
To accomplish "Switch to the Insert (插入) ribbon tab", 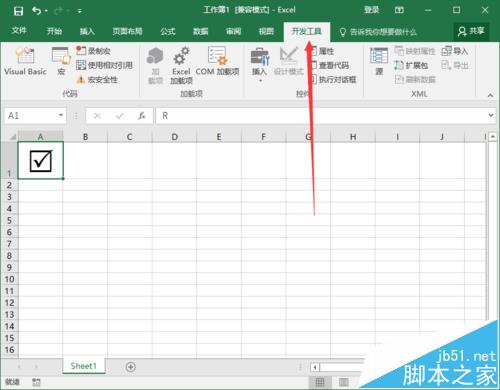I will pyautogui.click(x=87, y=31).
